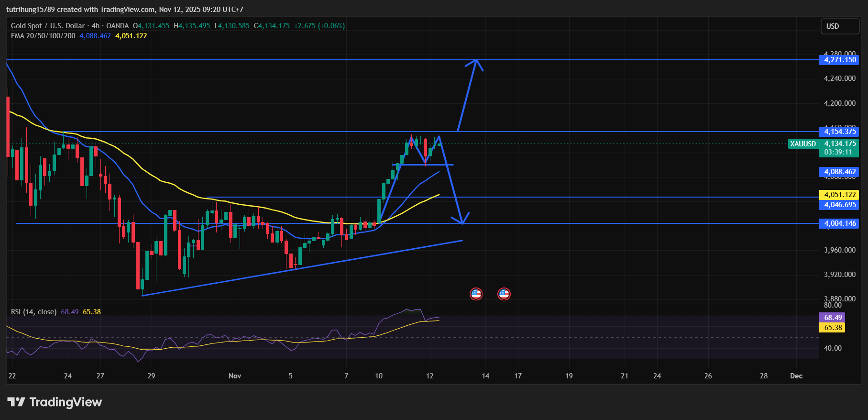
Task: Click the right US flag economic event icon
Action: (x=504, y=294)
